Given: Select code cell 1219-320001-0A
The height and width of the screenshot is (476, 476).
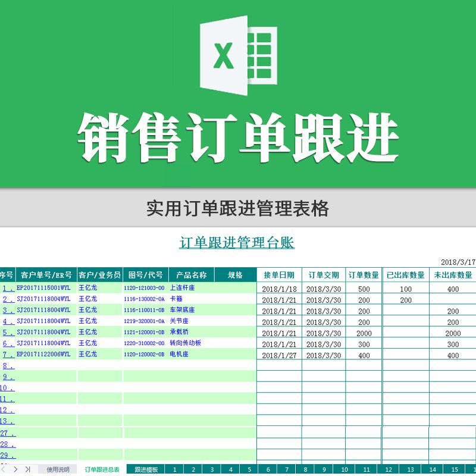Looking at the screenshot, I should tap(144, 321).
